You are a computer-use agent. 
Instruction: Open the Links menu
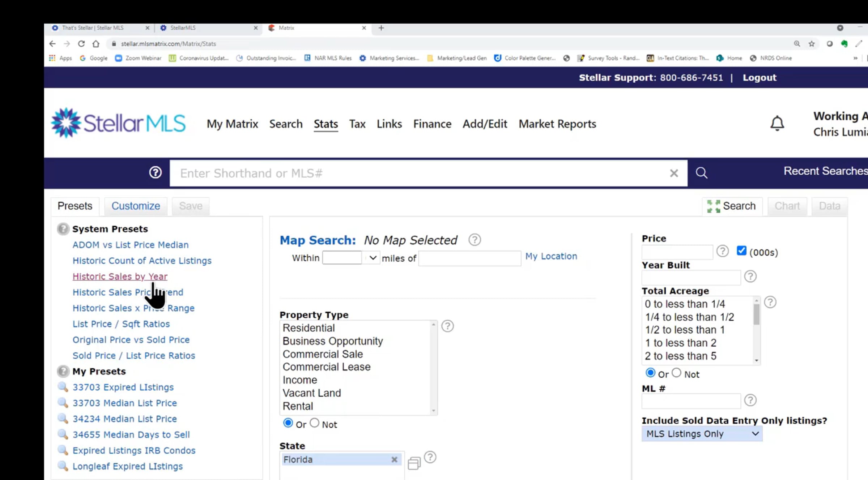[x=389, y=124]
